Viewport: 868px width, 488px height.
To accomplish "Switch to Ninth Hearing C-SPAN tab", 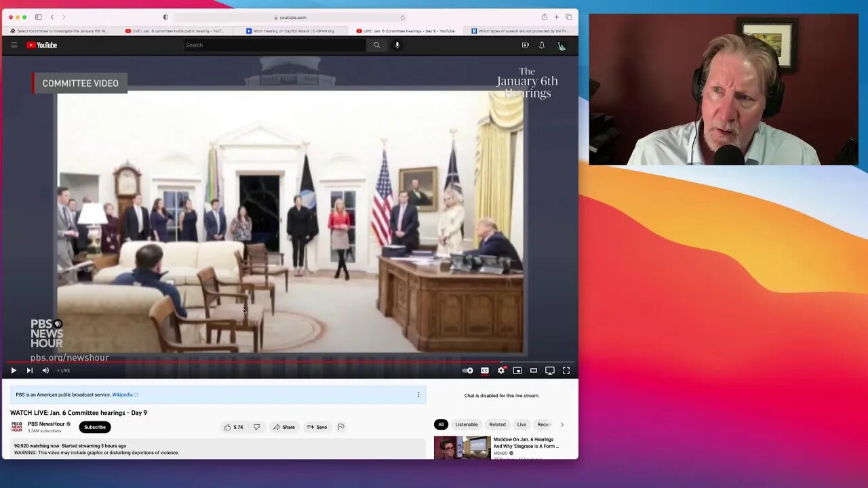I will (x=290, y=31).
